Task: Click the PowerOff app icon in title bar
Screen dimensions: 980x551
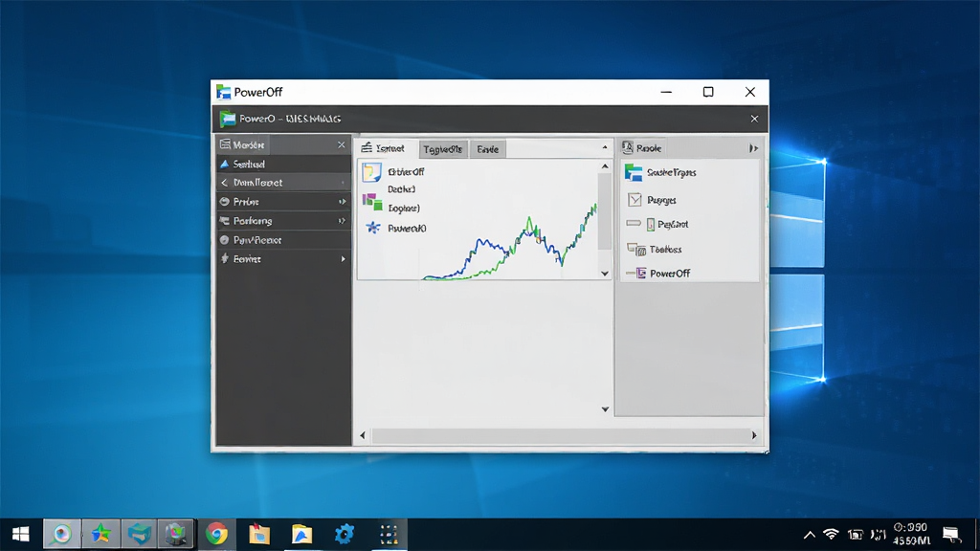Action: [223, 92]
